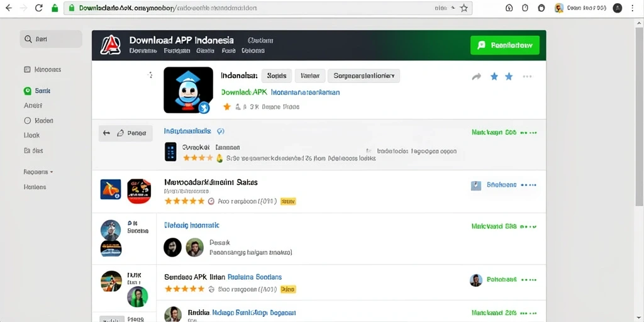Click the third extension icon in the toolbar
The height and width of the screenshot is (322, 644).
[541, 8]
